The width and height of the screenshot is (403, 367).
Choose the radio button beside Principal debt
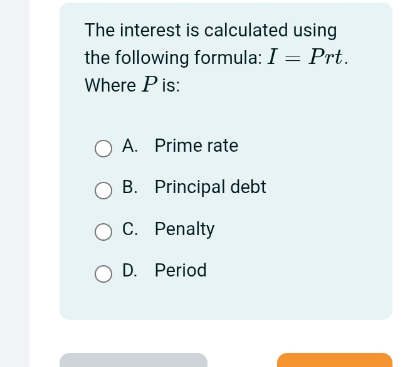103,190
